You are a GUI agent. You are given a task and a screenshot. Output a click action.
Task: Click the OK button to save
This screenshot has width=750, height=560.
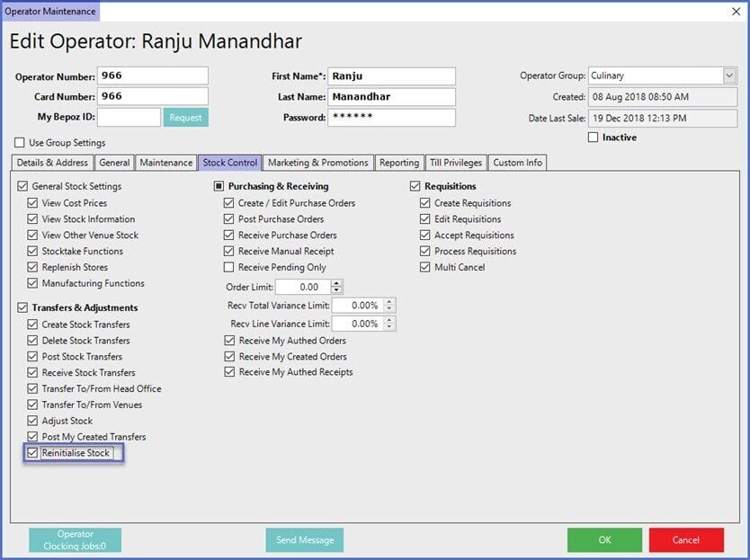pyautogui.click(x=604, y=539)
